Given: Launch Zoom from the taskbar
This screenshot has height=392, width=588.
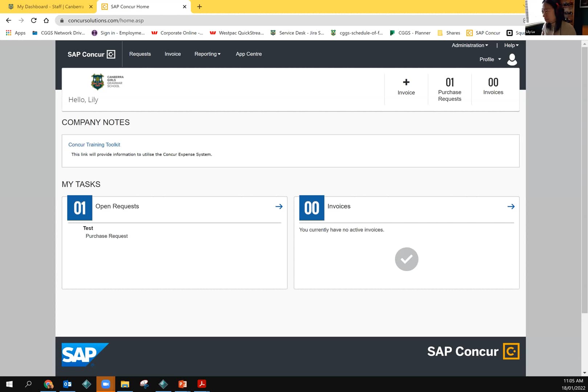Looking at the screenshot, I should tap(106, 384).
